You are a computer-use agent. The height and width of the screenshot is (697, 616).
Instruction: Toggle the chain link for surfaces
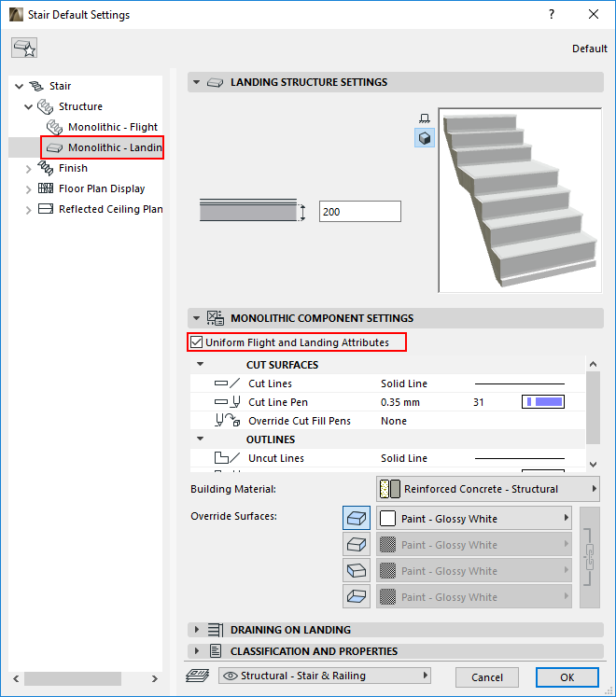(x=589, y=557)
